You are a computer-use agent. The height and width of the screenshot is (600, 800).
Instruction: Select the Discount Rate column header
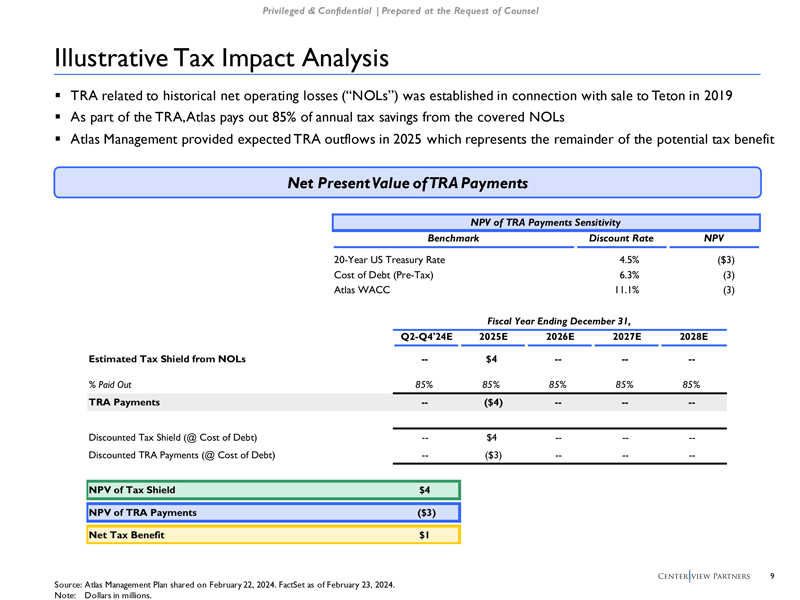(621, 238)
